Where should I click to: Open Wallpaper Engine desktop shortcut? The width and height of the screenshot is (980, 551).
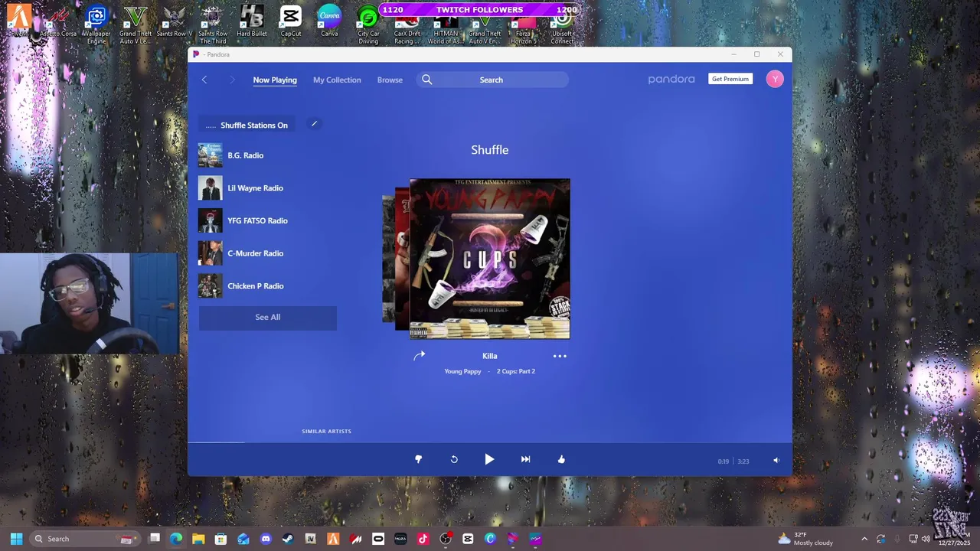(x=96, y=24)
